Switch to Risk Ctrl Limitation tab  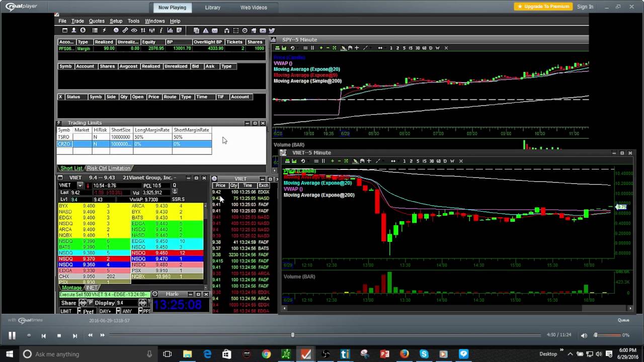click(109, 168)
